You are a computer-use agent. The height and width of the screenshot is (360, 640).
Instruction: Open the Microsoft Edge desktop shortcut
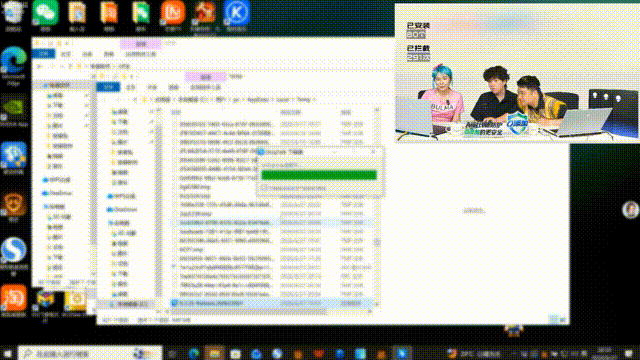coord(14,65)
